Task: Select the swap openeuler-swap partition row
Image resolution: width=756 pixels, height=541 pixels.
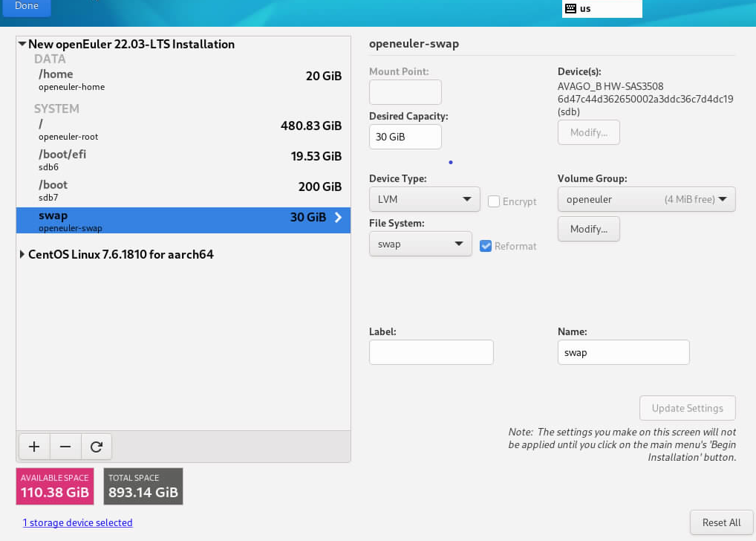Action: [x=183, y=221]
